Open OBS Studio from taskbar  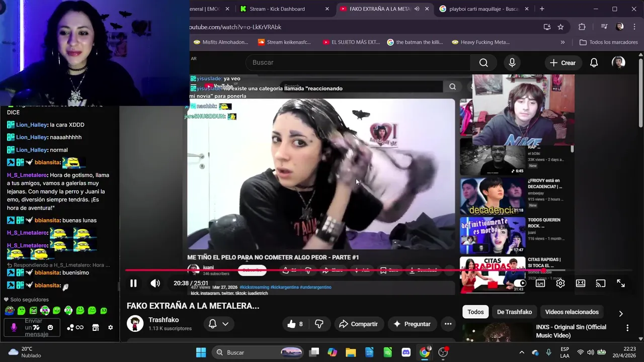pyautogui.click(x=443, y=352)
